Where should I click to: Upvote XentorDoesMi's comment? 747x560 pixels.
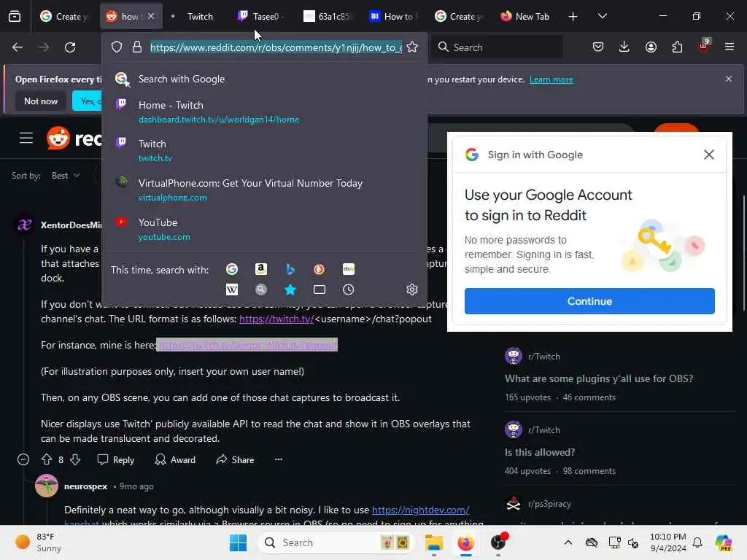point(46,459)
